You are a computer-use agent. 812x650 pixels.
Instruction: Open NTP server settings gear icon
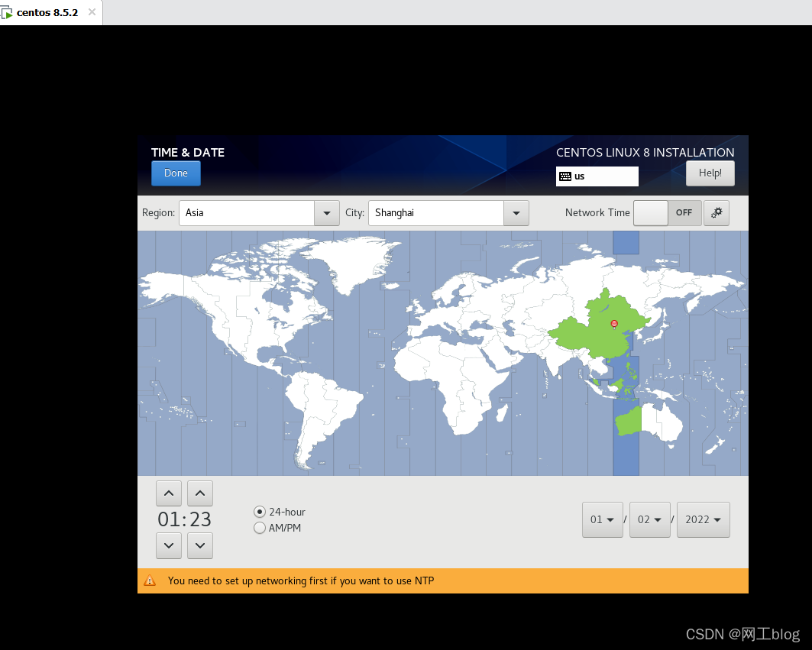click(x=717, y=213)
